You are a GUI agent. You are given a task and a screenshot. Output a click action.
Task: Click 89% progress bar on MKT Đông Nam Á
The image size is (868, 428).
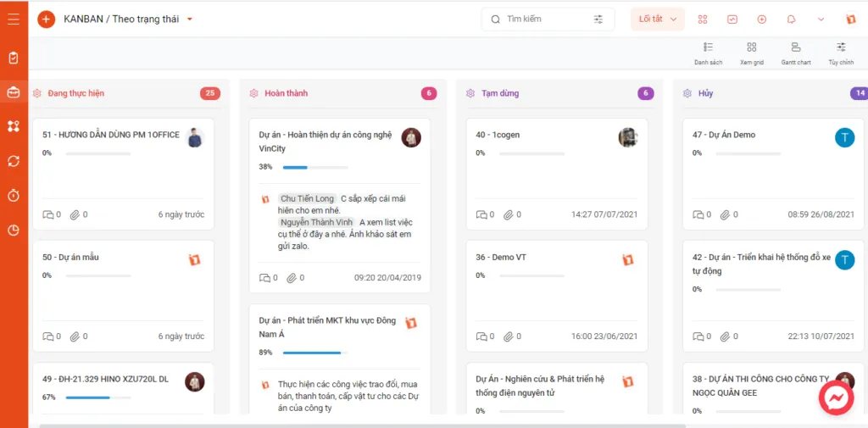click(x=315, y=352)
